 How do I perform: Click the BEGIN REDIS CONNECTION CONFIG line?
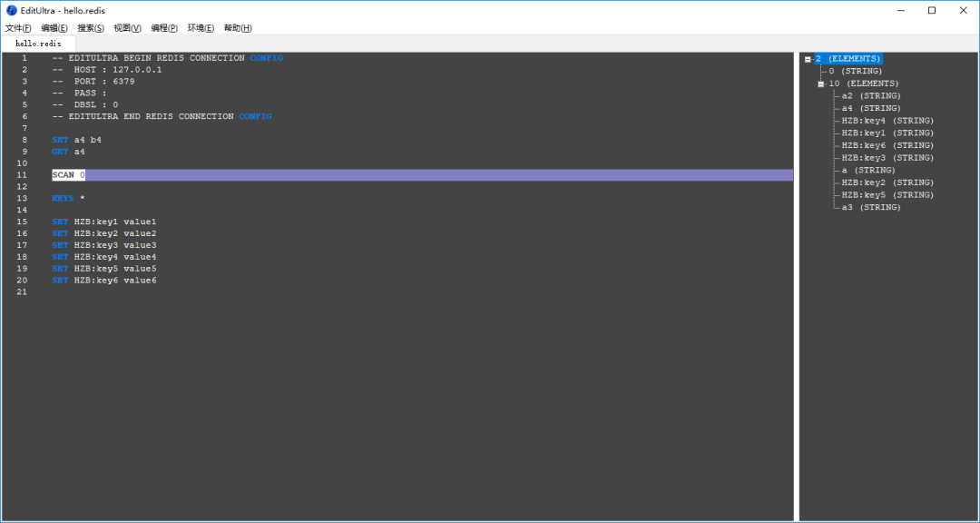point(168,58)
